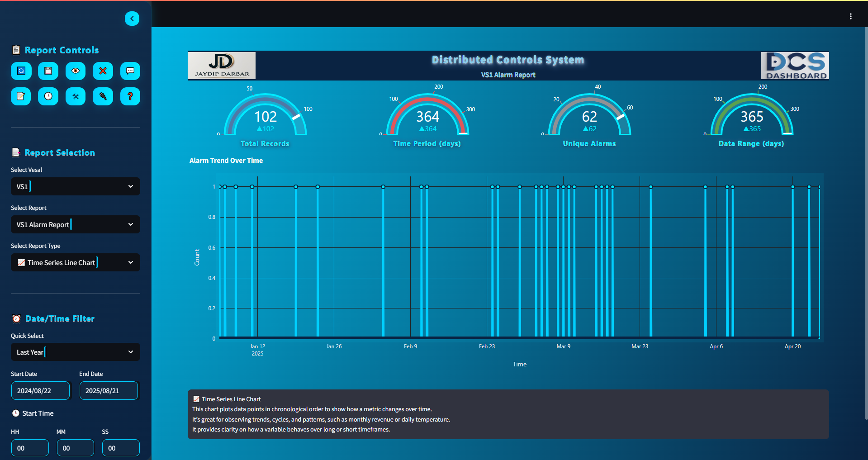868x460 pixels.
Task: Expand the Select Report dropdown
Action: point(75,224)
